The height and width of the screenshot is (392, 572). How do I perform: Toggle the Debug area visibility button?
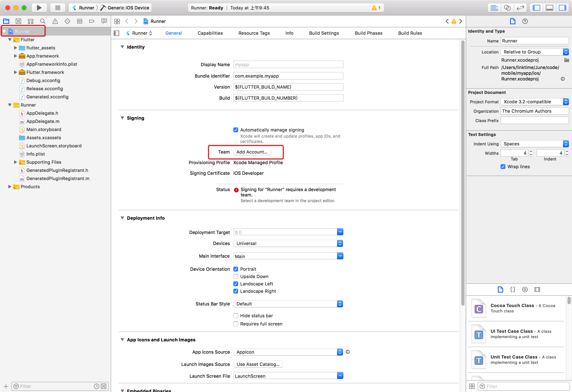click(x=549, y=8)
